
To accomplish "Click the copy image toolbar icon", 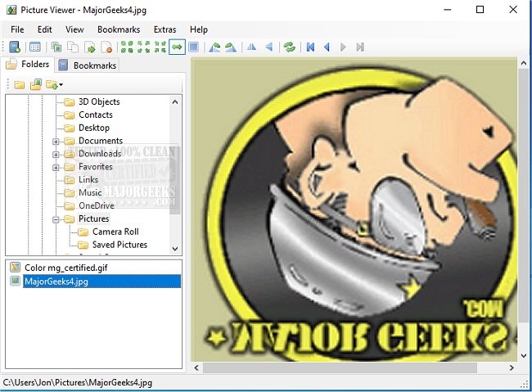I will [56, 47].
